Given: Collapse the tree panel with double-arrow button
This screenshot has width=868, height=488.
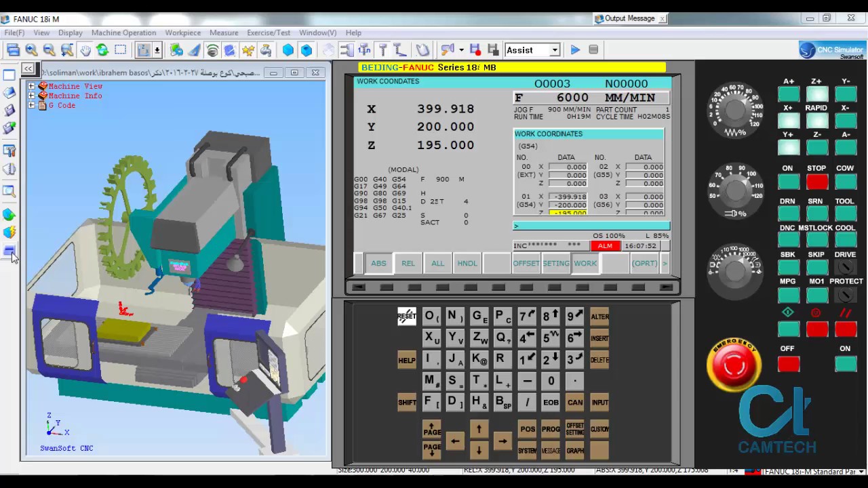Looking at the screenshot, I should point(28,68).
